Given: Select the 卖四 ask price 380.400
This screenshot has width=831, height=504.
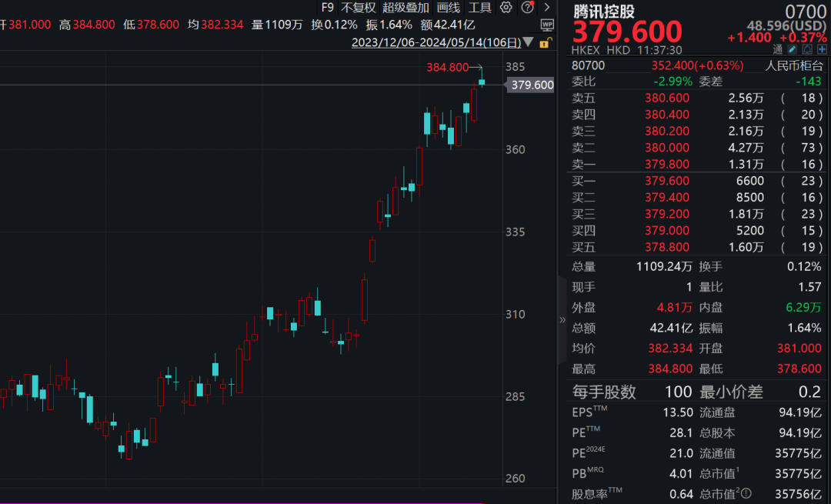Looking at the screenshot, I should click(666, 115).
